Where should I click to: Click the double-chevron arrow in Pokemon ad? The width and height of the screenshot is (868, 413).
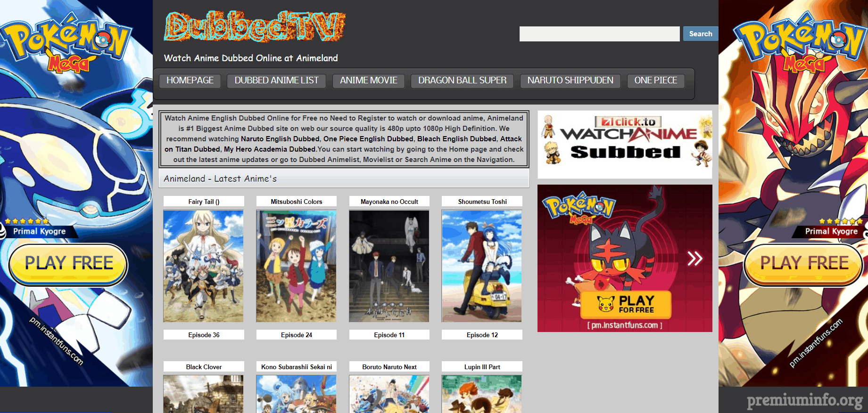coord(694,259)
